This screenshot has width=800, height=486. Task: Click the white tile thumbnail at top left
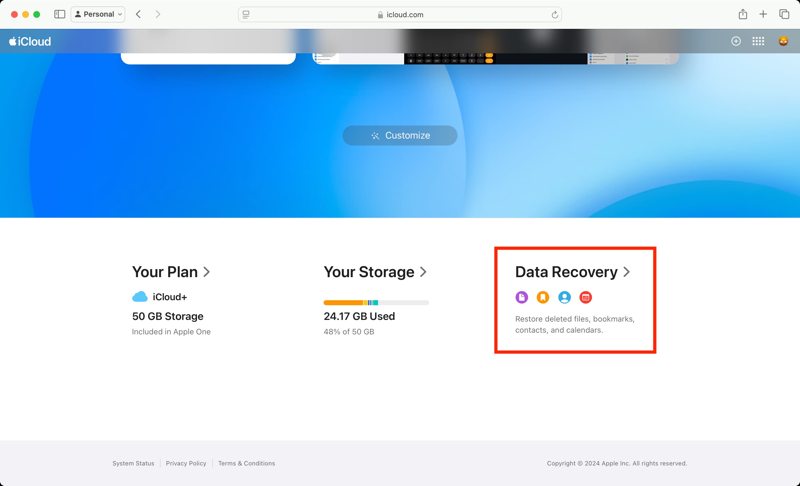208,58
